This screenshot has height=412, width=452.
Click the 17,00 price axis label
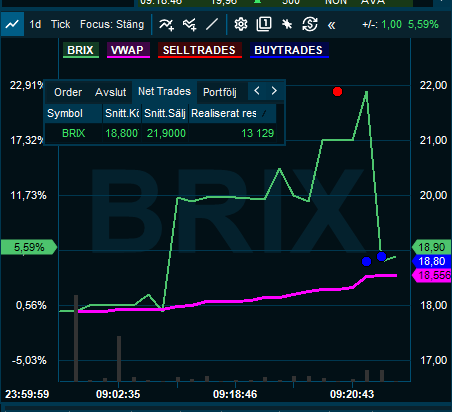[433, 360]
